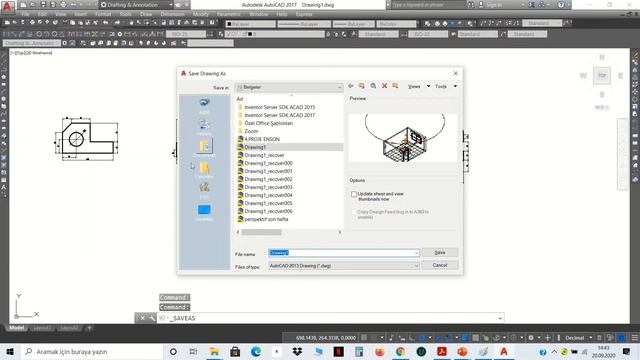Add a new layout with plus tab

point(89,328)
